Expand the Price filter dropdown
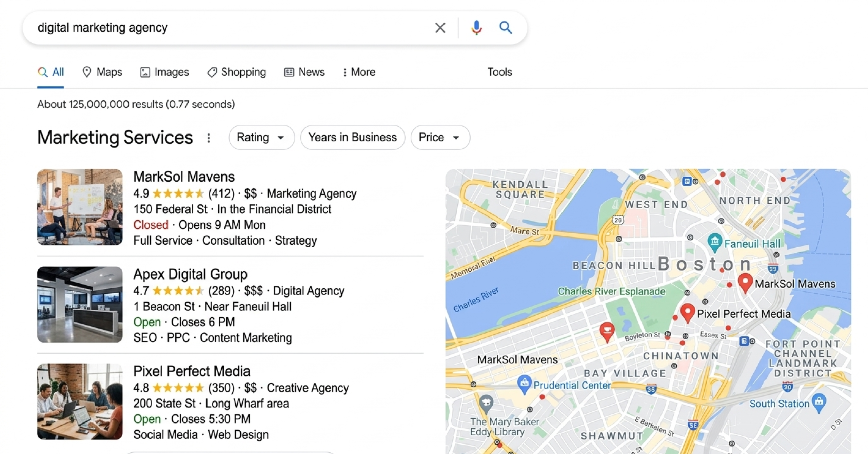The height and width of the screenshot is (454, 868). (x=440, y=138)
